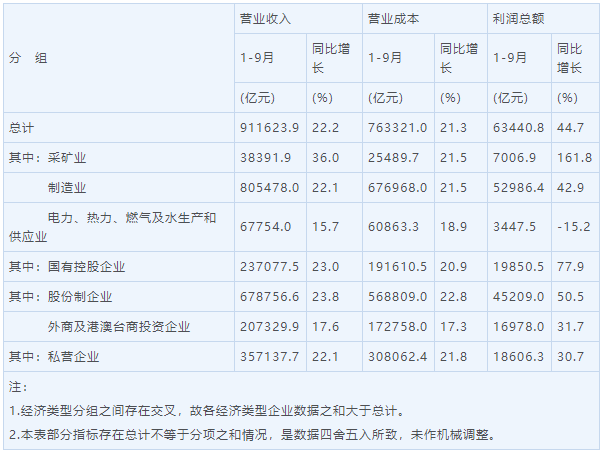Click total revenue growth 22.2

[x=326, y=127]
